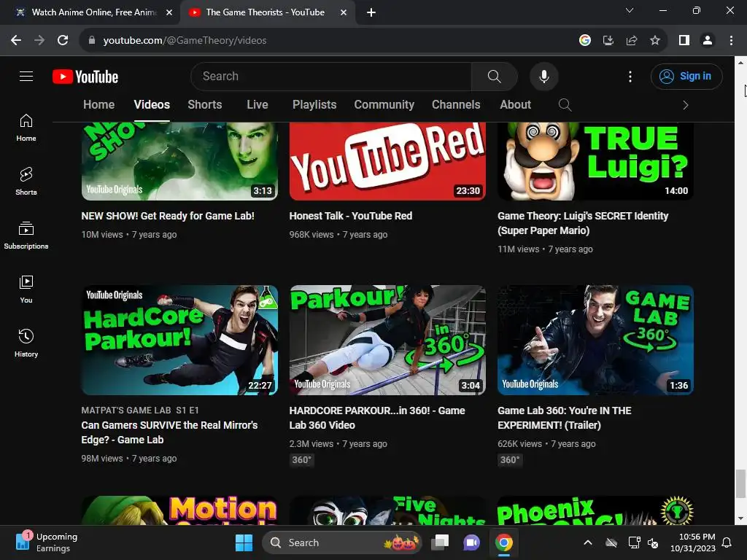Open the Community channel tab
Image resolution: width=747 pixels, height=560 pixels.
(x=384, y=105)
